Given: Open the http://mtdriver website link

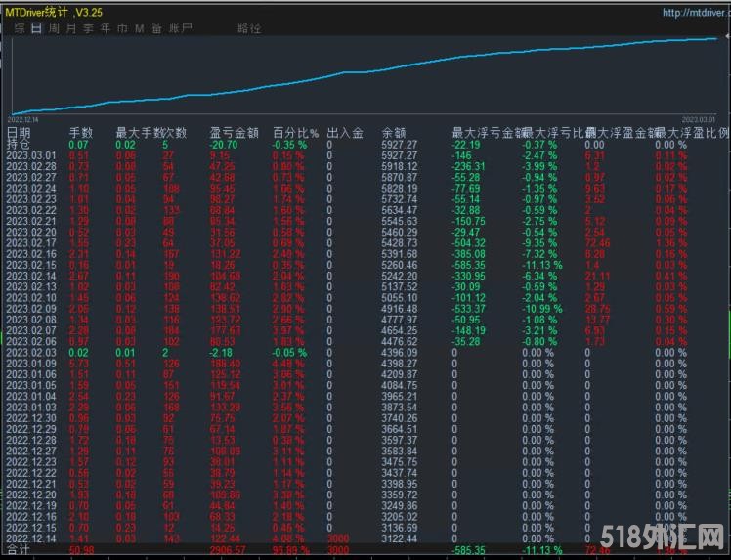Looking at the screenshot, I should pyautogui.click(x=697, y=13).
